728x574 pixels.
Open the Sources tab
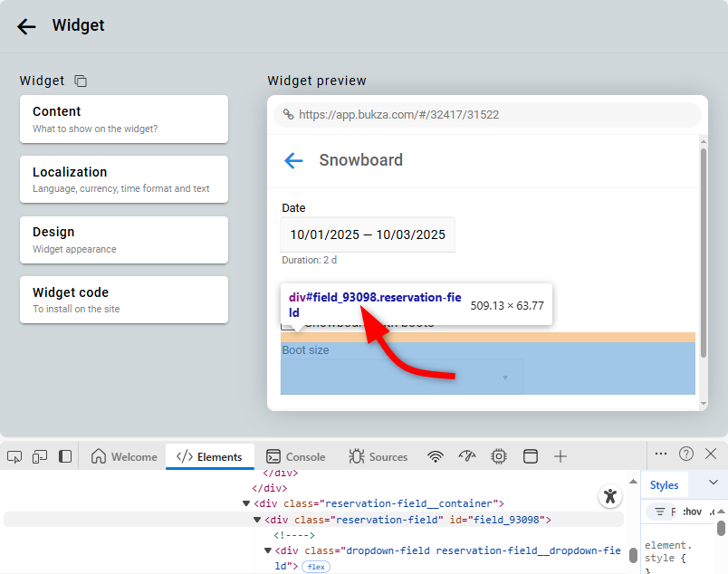(378, 456)
